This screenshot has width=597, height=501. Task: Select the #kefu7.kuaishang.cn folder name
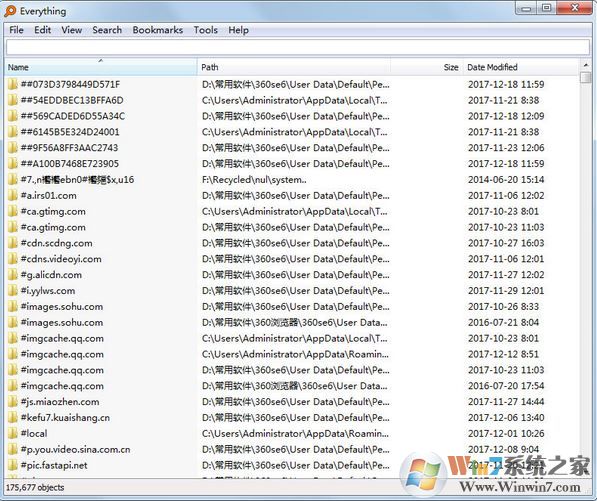tap(65, 418)
